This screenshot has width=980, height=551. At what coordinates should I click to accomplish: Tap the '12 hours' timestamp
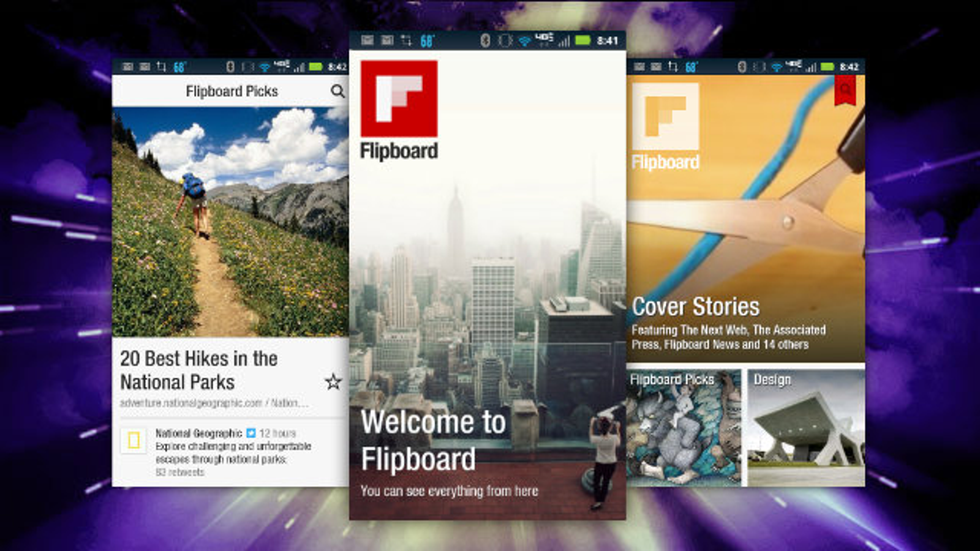277,433
